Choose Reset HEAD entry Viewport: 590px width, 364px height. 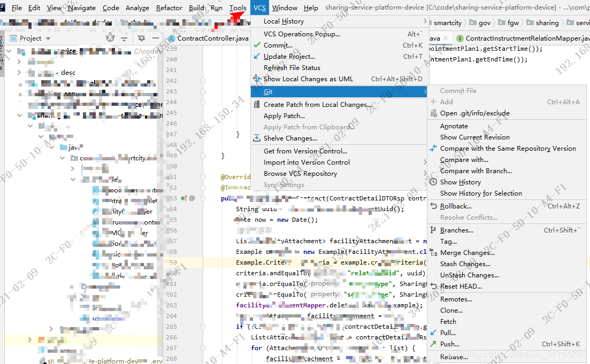coord(508,286)
